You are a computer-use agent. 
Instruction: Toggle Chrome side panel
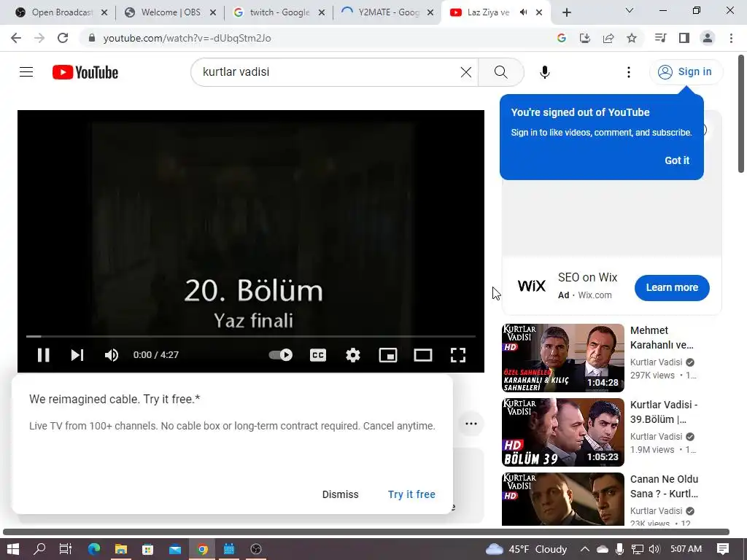pyautogui.click(x=684, y=38)
